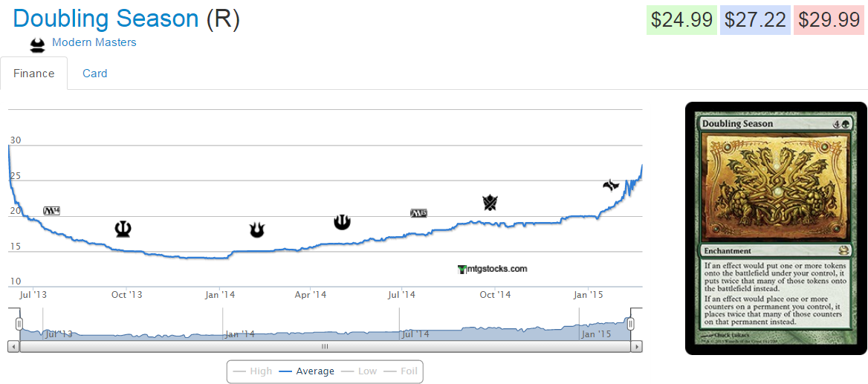Toggle the Average price series in legend
The height and width of the screenshot is (384, 868).
point(307,371)
